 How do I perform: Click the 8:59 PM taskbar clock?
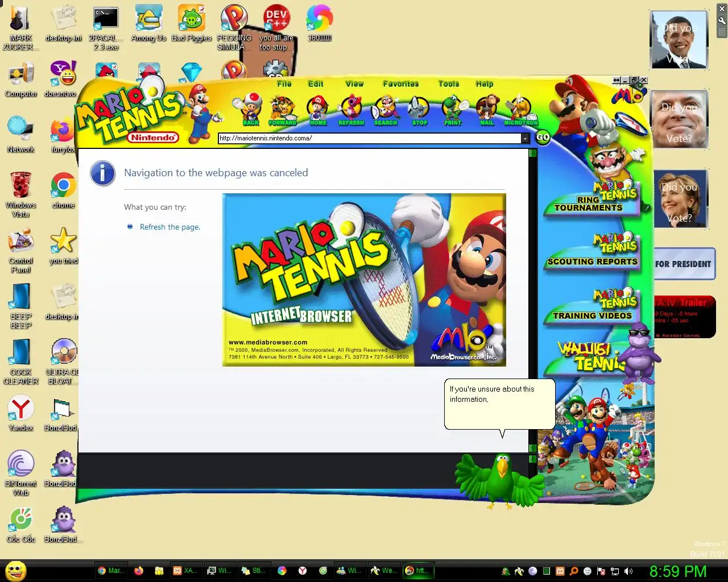tap(678, 571)
